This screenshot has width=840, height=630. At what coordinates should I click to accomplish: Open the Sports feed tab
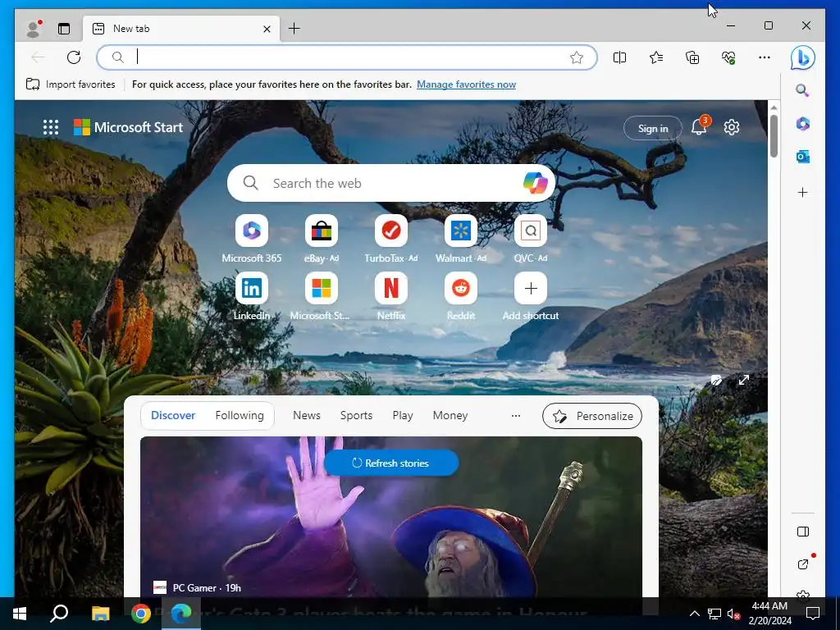click(356, 415)
